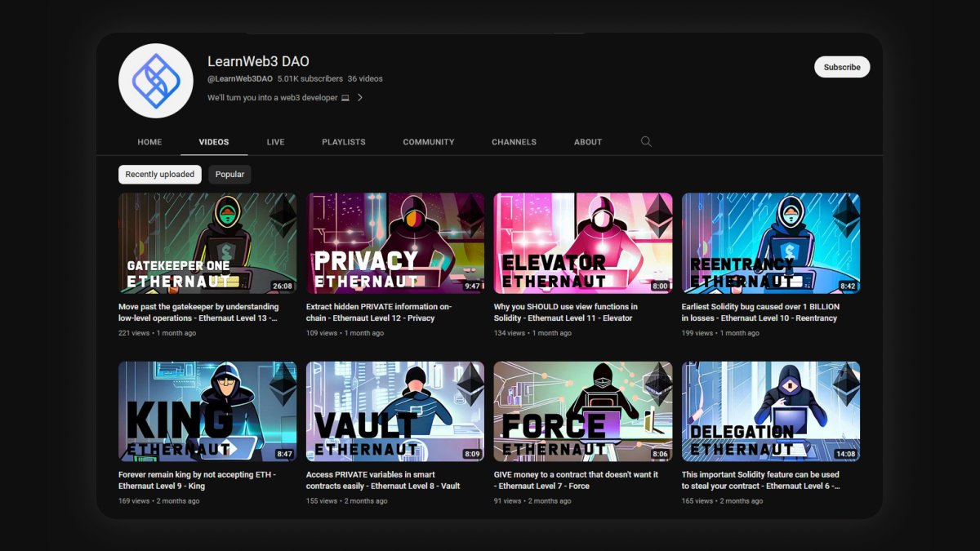Click '134 views • 1 month ago' text

pos(532,333)
